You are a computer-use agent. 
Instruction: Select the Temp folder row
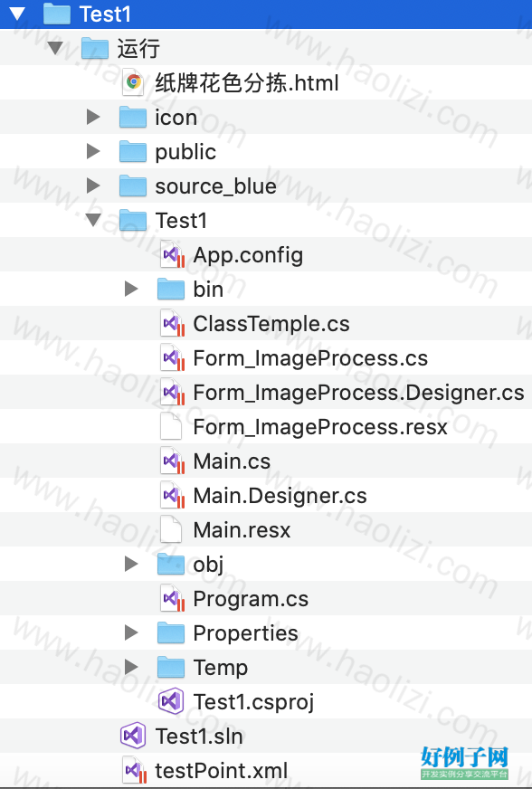click(x=266, y=667)
